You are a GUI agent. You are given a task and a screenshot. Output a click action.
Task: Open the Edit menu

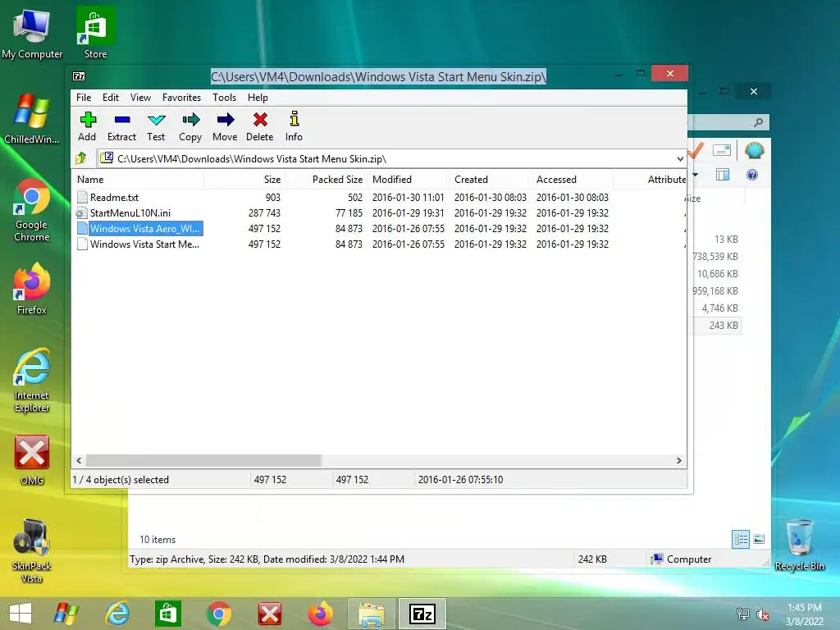pyautogui.click(x=111, y=98)
